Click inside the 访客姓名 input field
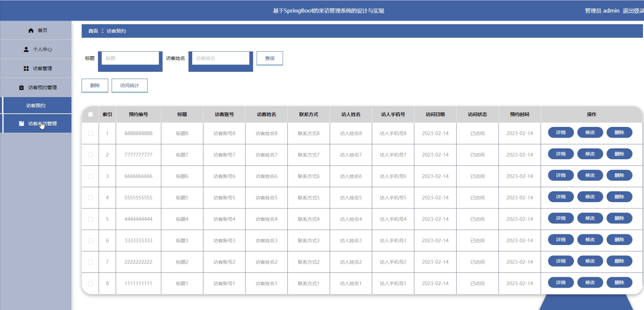 [x=221, y=57]
